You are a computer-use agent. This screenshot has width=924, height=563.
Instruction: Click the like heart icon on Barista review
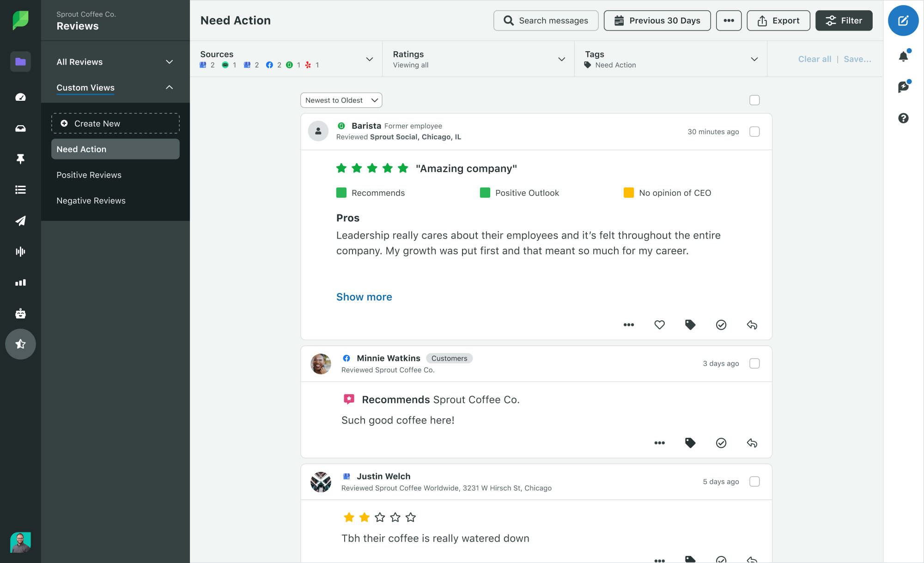point(659,324)
